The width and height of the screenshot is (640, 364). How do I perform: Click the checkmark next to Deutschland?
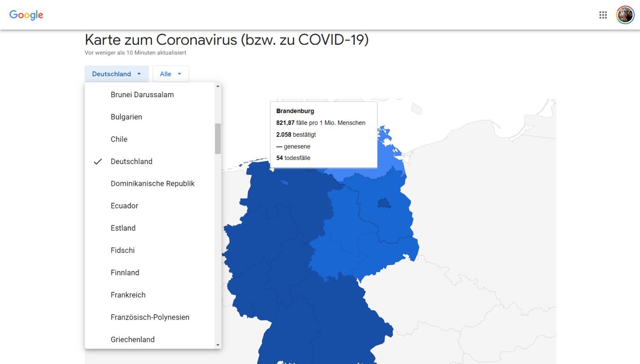(98, 161)
